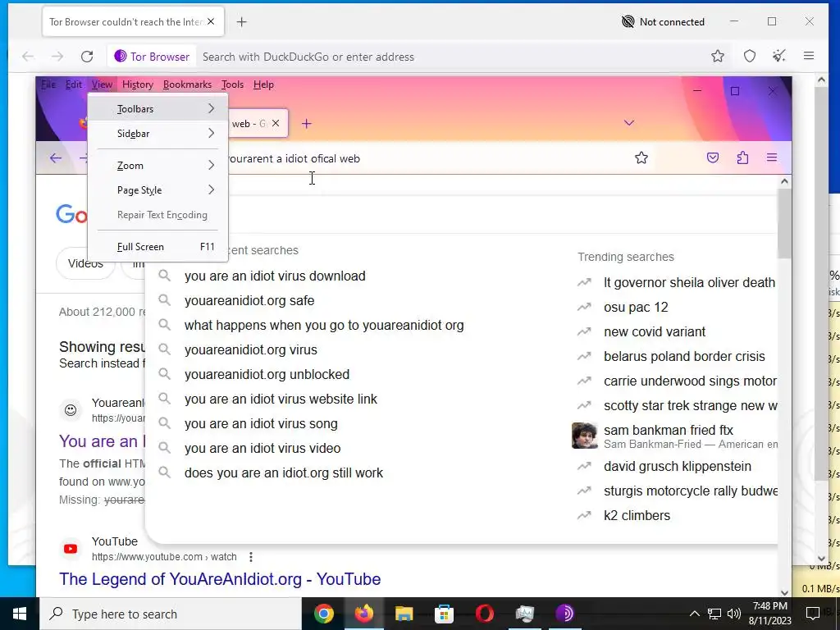
Task: Click Sam Bankman-Fried thumbnail image
Action: pyautogui.click(x=584, y=436)
